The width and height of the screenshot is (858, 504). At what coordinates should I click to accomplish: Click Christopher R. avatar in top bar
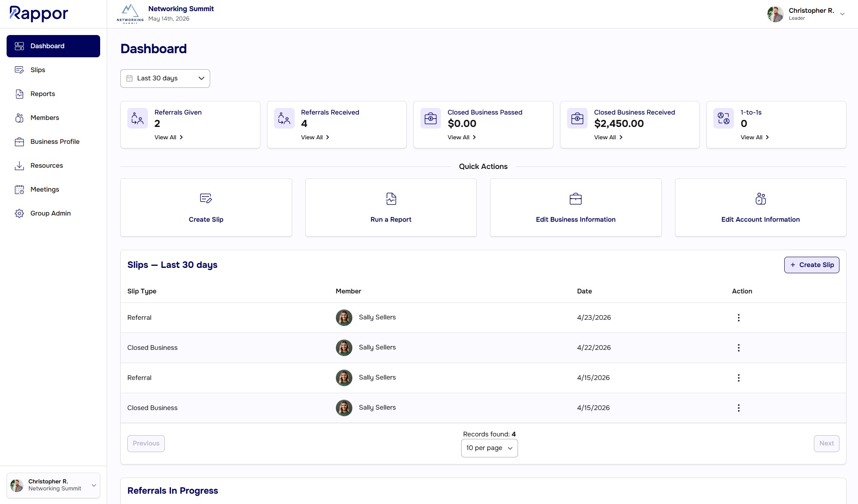[775, 14]
